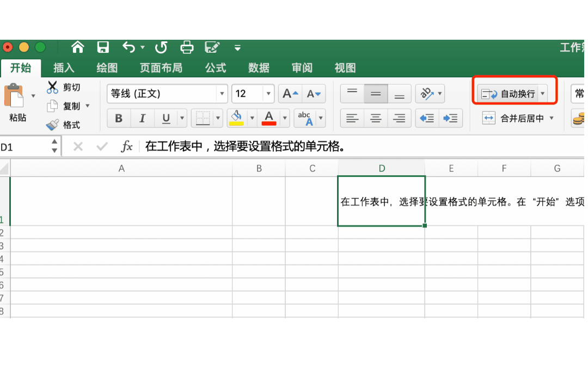Select column D header
The height and width of the screenshot is (376, 588).
click(381, 168)
